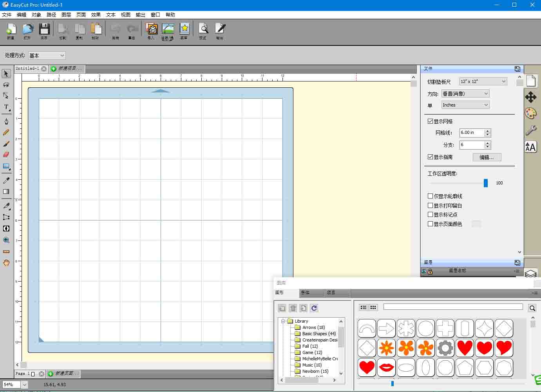Open the color palette side panel

531,113
